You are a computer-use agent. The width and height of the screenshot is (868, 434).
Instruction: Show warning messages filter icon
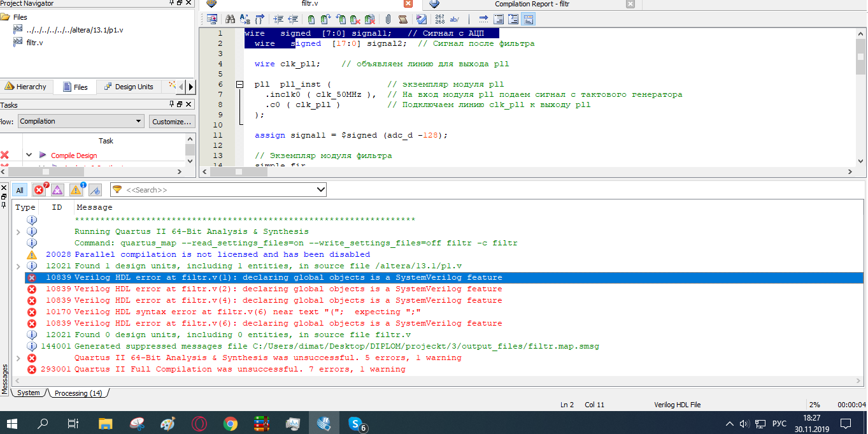76,190
